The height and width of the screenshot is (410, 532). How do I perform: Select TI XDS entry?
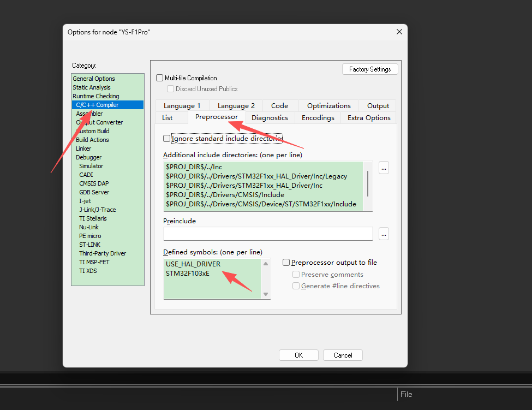[x=107, y=271]
